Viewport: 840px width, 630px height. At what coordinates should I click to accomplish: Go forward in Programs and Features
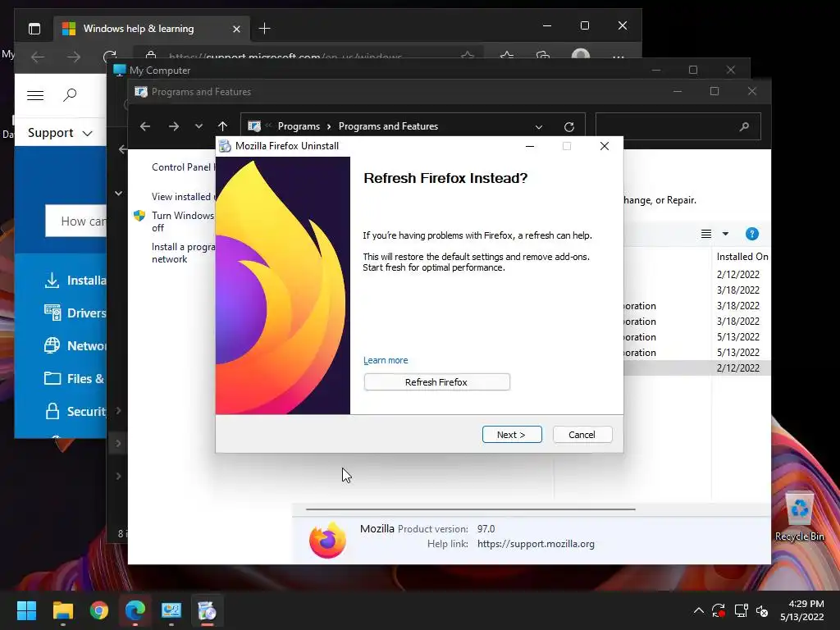[174, 126]
